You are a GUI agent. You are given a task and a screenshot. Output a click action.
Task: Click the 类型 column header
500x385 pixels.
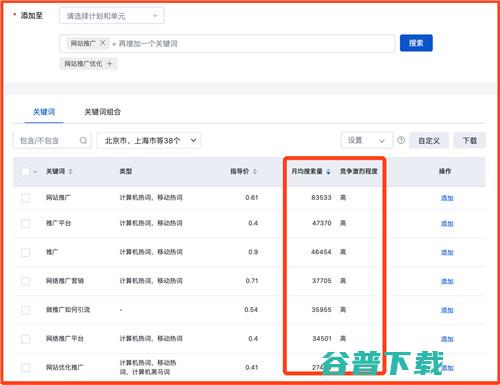(x=126, y=171)
